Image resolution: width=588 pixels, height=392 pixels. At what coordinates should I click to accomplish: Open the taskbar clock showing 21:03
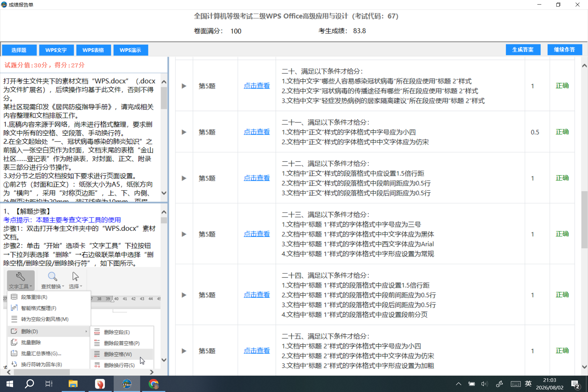[x=550, y=384]
